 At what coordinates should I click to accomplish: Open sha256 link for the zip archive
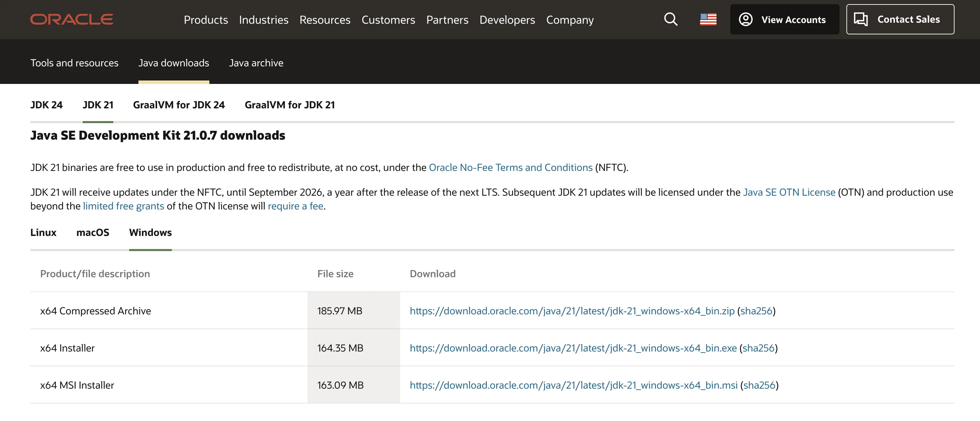coord(756,311)
